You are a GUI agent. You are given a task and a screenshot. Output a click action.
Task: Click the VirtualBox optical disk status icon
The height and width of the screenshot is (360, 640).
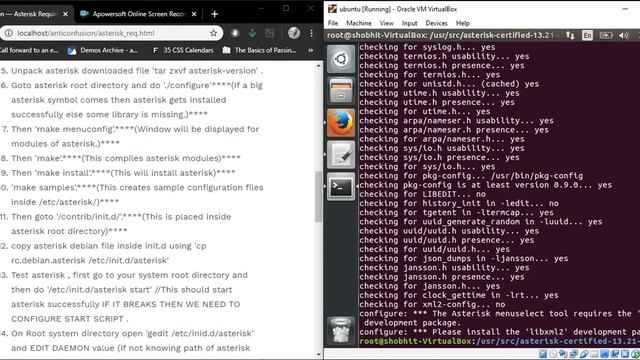point(553,354)
